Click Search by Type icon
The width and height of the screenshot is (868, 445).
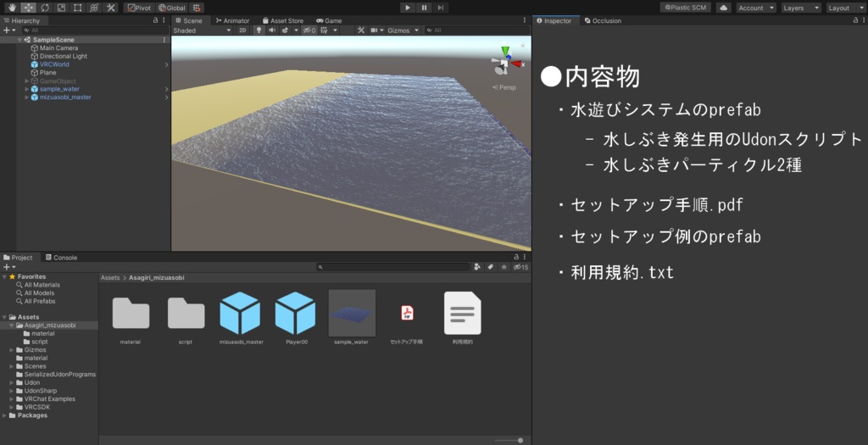(x=478, y=267)
